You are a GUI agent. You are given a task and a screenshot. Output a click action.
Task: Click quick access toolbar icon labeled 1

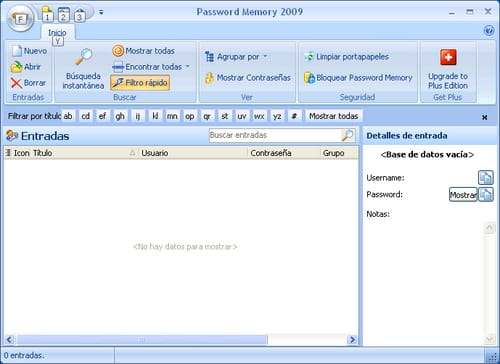click(x=47, y=14)
